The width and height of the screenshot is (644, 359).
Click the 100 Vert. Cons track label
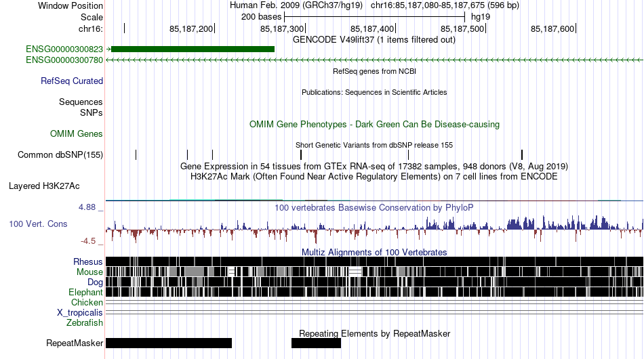(x=38, y=224)
